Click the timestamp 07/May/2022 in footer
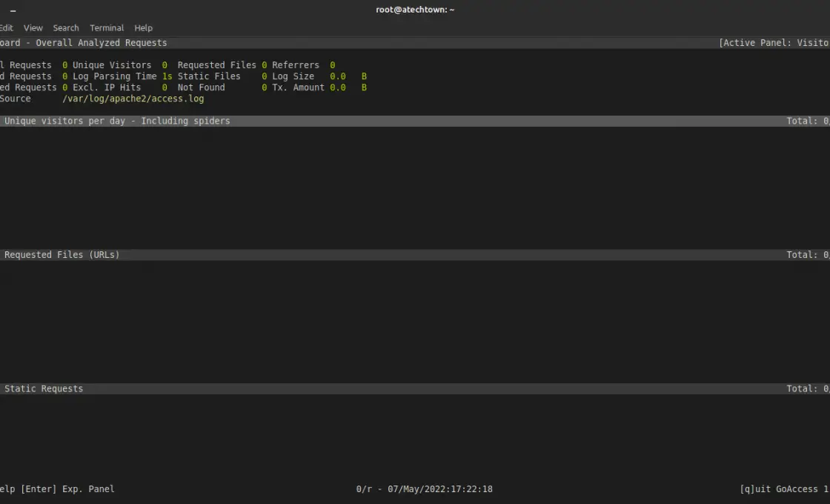 pos(439,489)
